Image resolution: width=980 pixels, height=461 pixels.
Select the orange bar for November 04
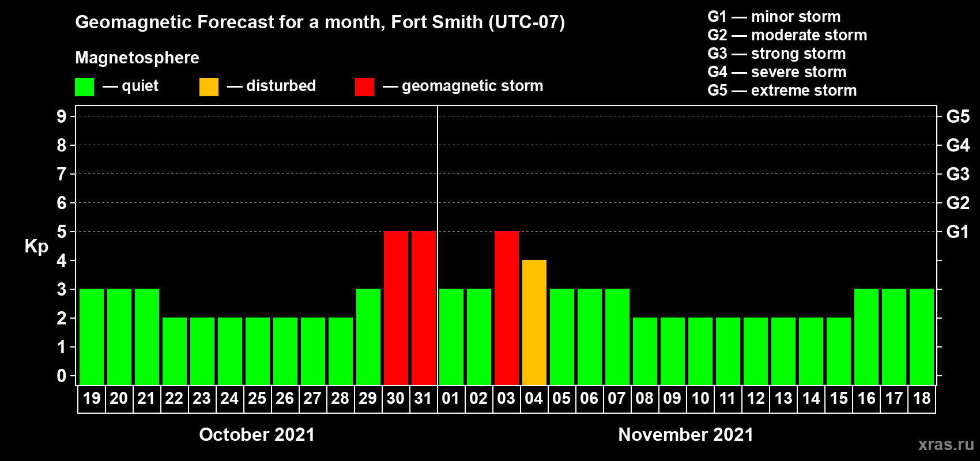(x=534, y=322)
